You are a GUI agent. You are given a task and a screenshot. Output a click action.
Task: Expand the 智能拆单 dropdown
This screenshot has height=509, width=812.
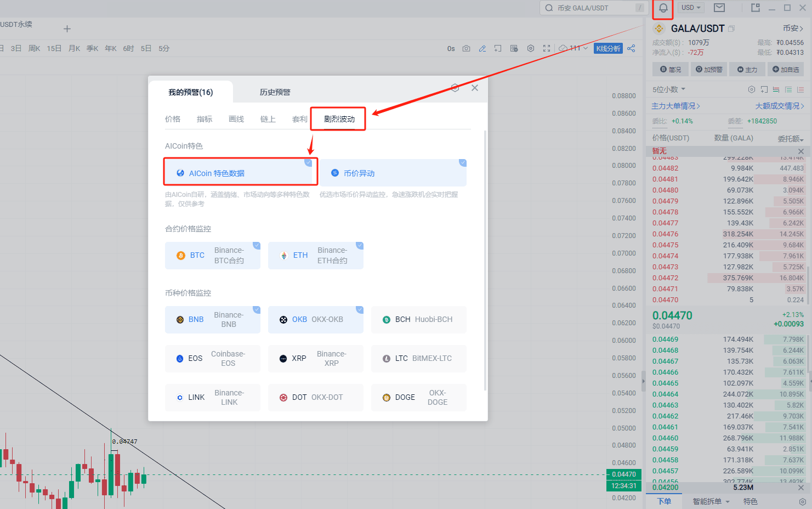click(711, 501)
